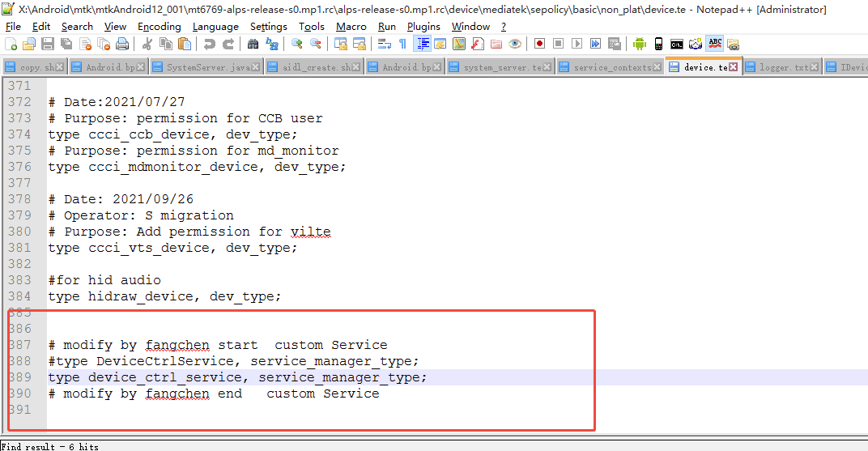Cut selected text with scissors icon

[147, 45]
